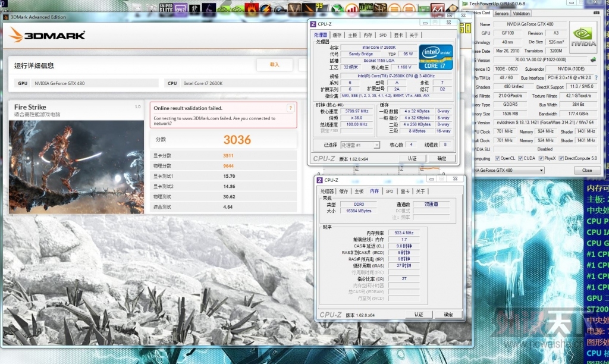Open the brown V game shortcut
The width and height of the screenshot is (609, 364).
pyautogui.click(x=294, y=8)
